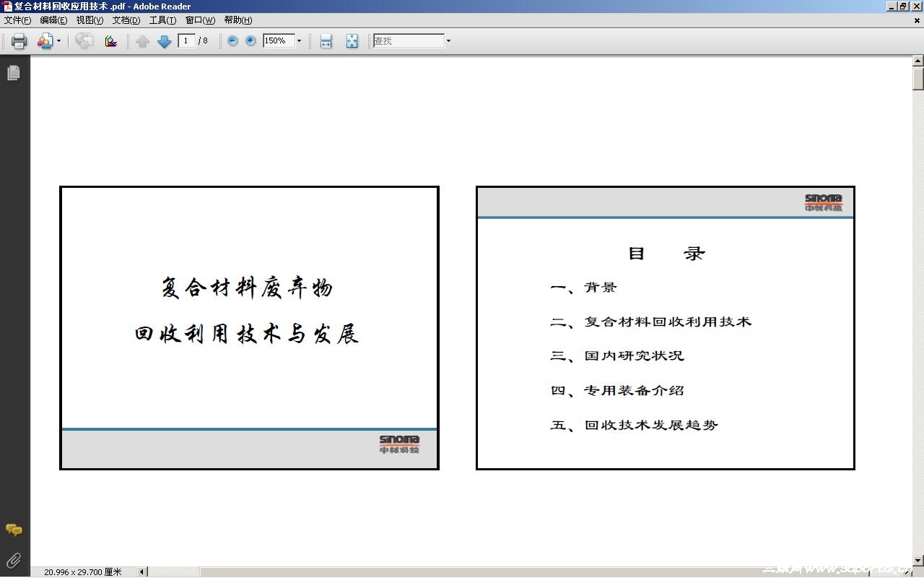The height and width of the screenshot is (578, 924).
Task: Open the zoom level dropdown arrow
Action: [x=300, y=41]
